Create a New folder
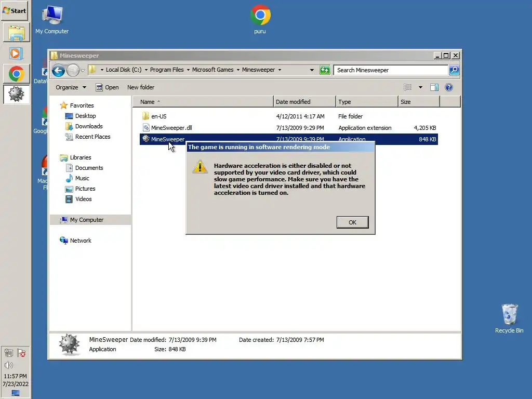 (x=141, y=87)
